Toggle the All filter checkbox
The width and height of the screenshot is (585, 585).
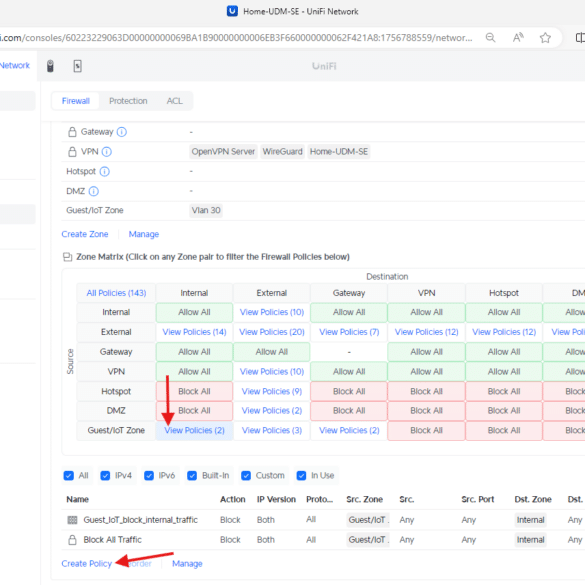tap(69, 476)
